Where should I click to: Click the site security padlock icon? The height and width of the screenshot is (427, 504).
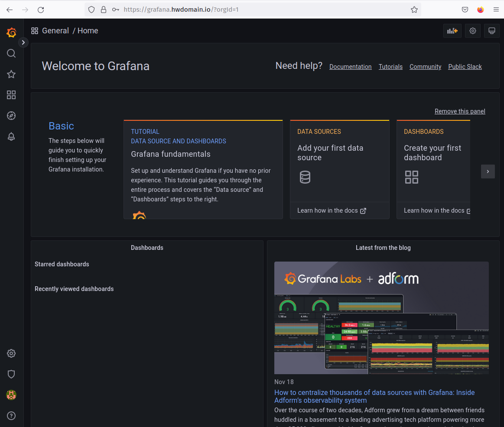[x=104, y=10]
